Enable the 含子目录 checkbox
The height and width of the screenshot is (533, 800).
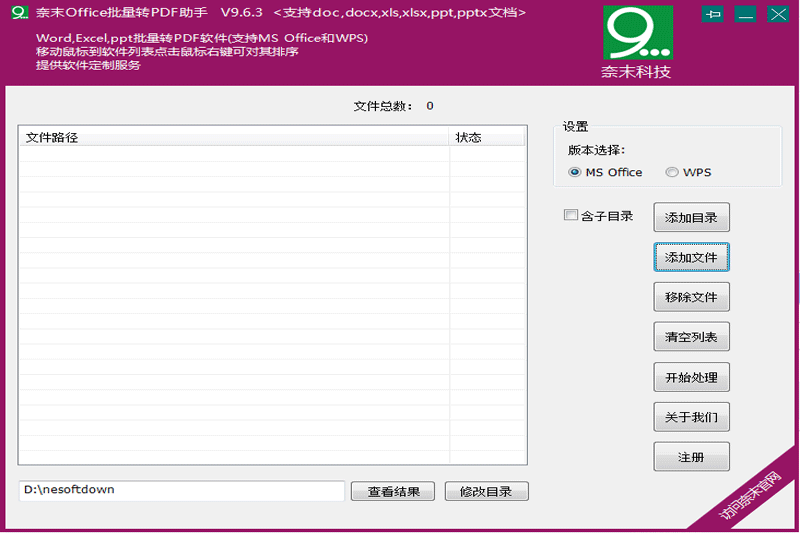tap(571, 215)
